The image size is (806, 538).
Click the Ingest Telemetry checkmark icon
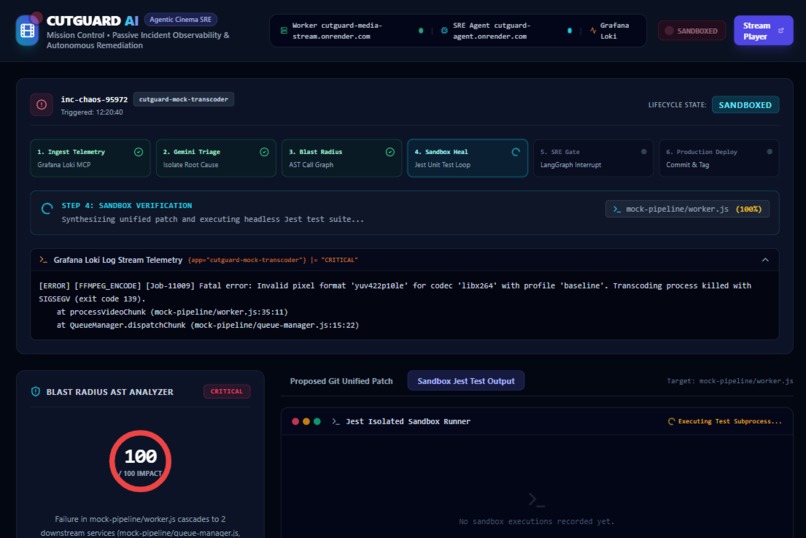coord(138,152)
